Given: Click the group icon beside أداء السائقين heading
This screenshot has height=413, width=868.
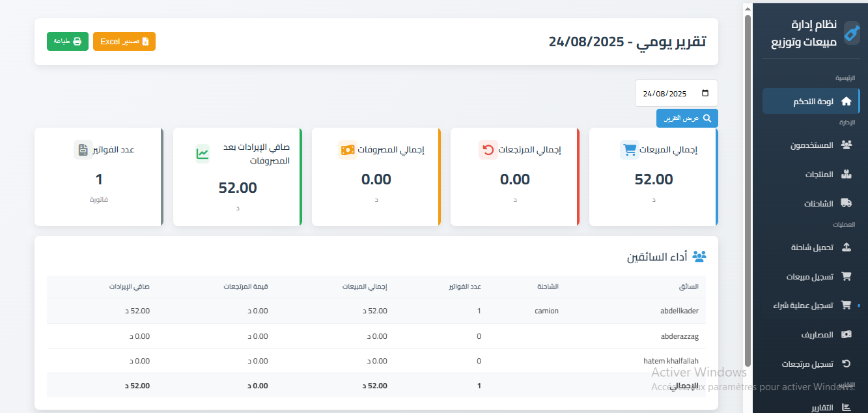Looking at the screenshot, I should [698, 255].
